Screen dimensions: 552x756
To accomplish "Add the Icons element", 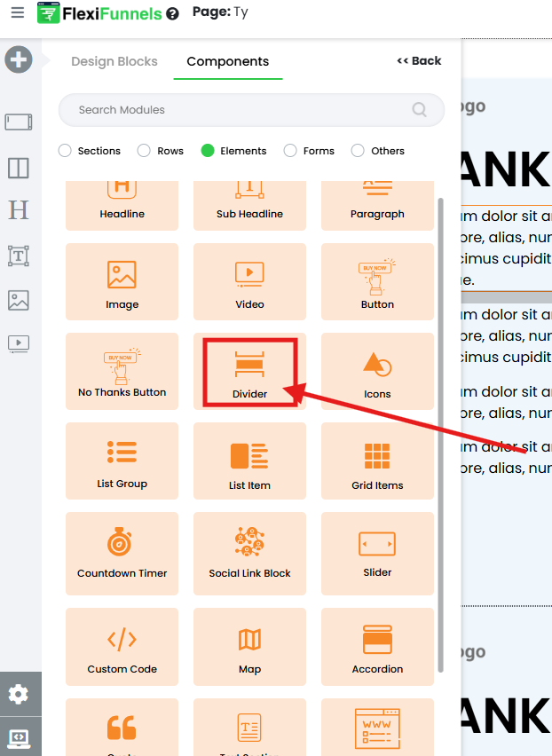I will [377, 371].
